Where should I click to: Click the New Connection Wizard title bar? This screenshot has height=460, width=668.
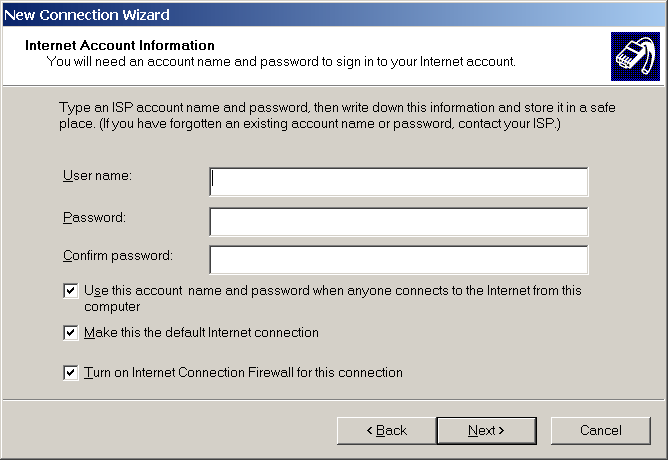[300, 14]
